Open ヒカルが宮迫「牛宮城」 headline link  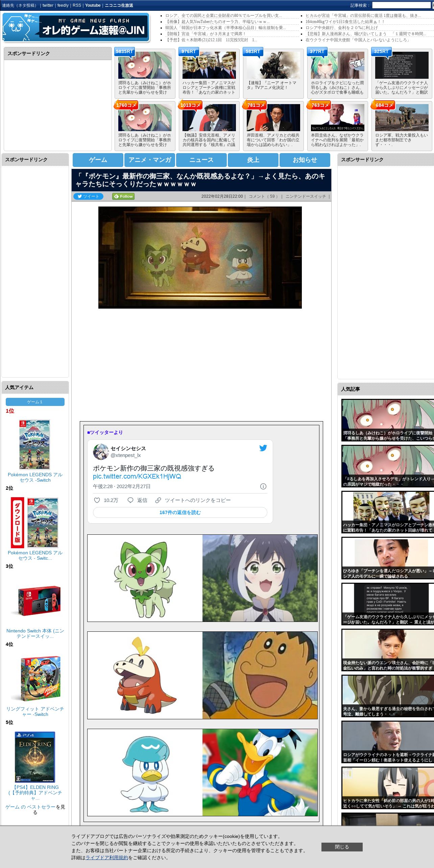[x=363, y=16]
